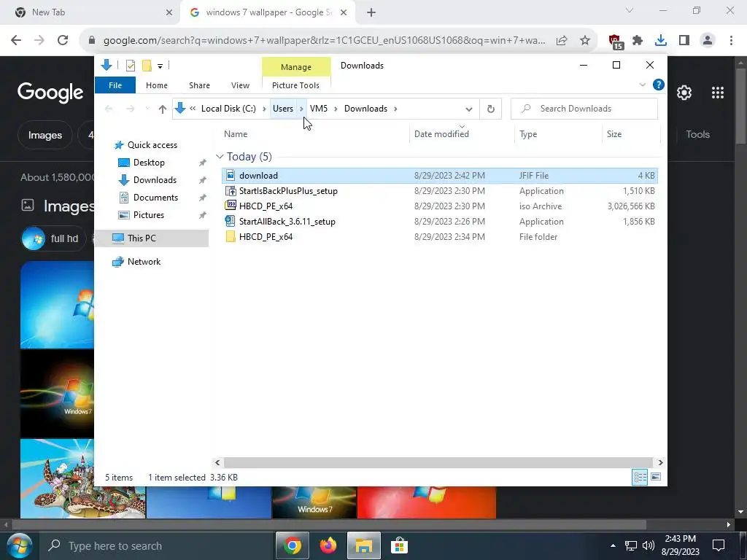Switch to Details view icon in status bar
Image resolution: width=747 pixels, height=560 pixels.
point(640,477)
